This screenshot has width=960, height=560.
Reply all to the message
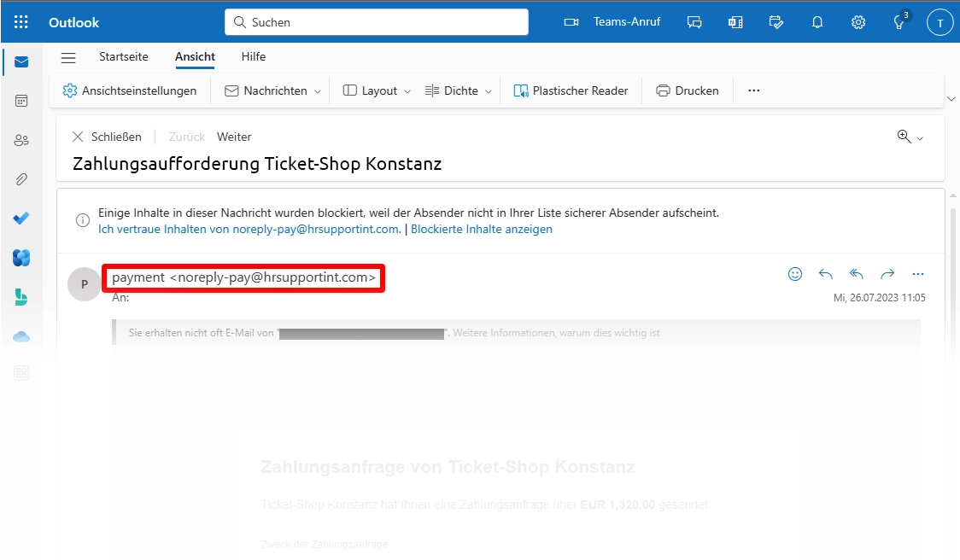click(x=856, y=274)
